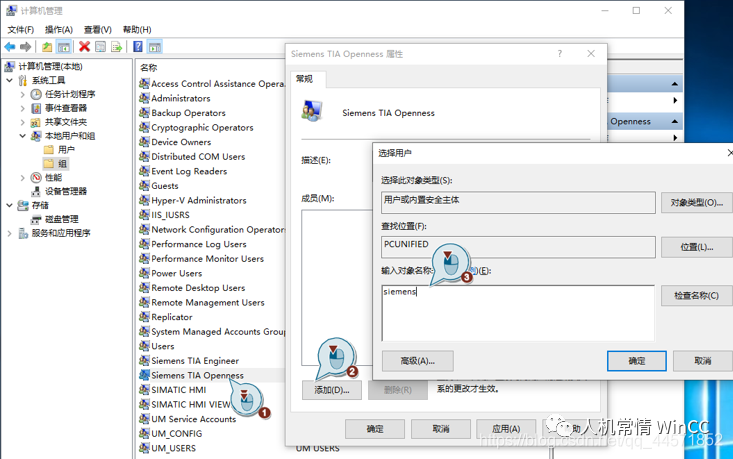
Task: Open the 帮助(H) menu
Action: pyautogui.click(x=137, y=29)
